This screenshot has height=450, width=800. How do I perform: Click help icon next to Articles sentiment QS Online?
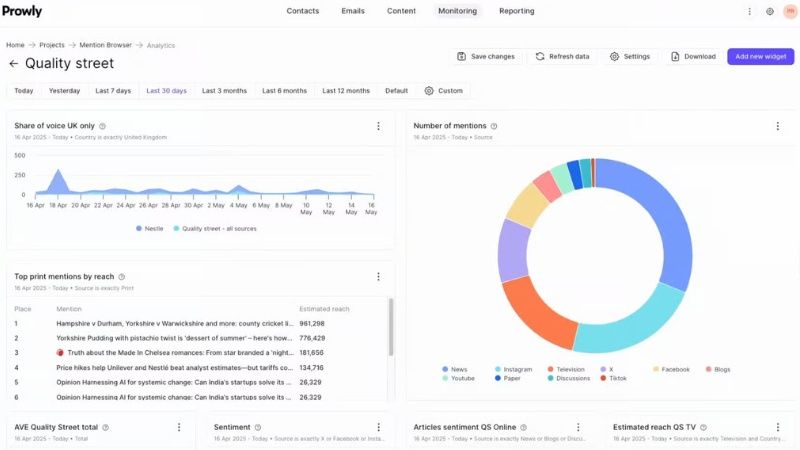523,428
